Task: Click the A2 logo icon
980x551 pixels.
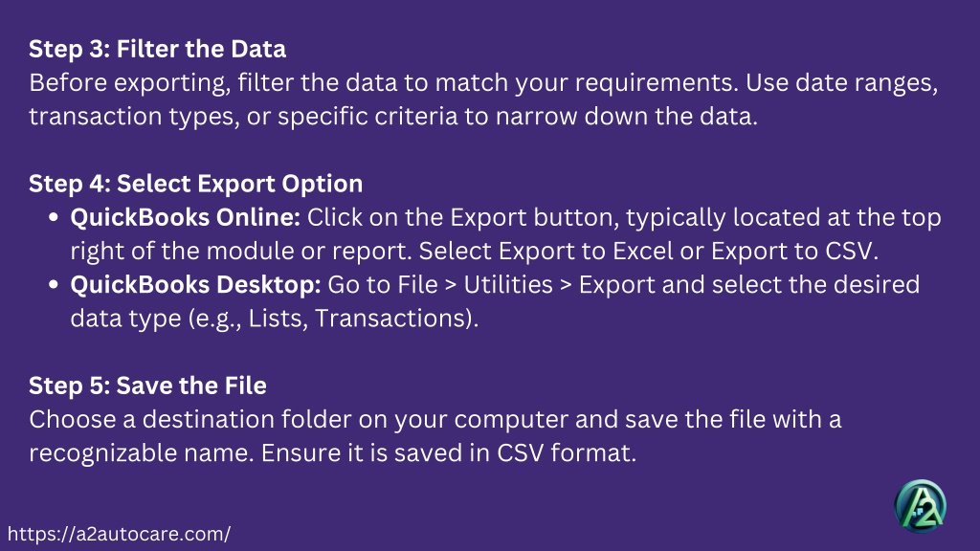Action: coord(920,506)
